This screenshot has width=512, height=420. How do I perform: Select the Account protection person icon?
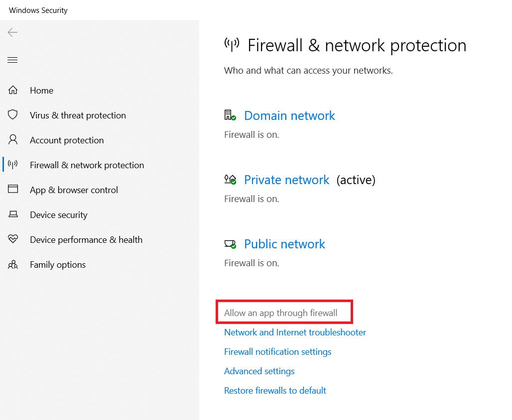(13, 140)
